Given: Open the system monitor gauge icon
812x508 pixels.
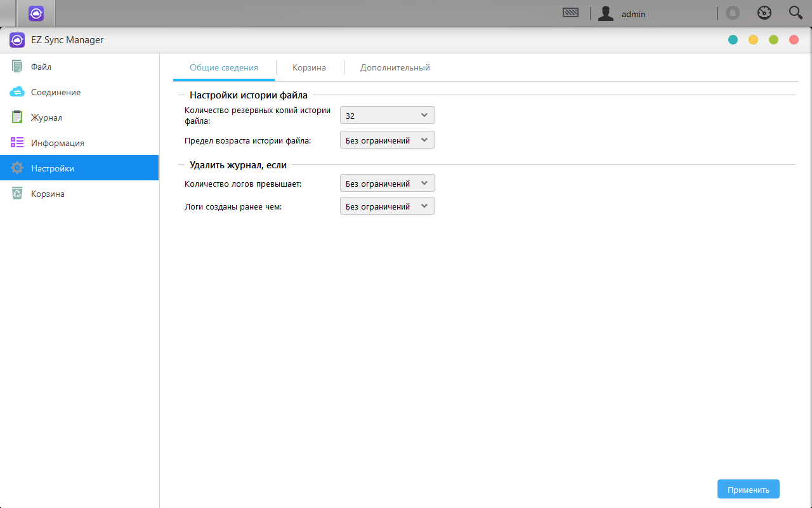Looking at the screenshot, I should click(764, 13).
